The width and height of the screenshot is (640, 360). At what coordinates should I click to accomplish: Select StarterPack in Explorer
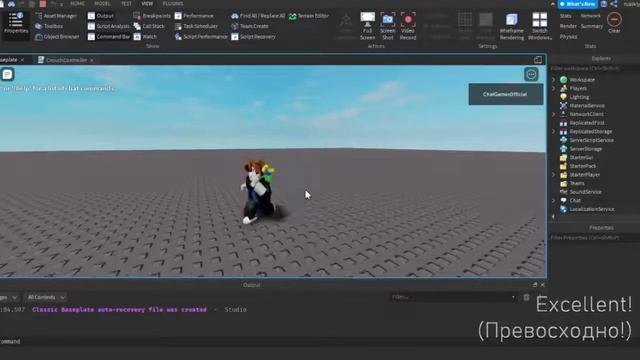click(582, 166)
